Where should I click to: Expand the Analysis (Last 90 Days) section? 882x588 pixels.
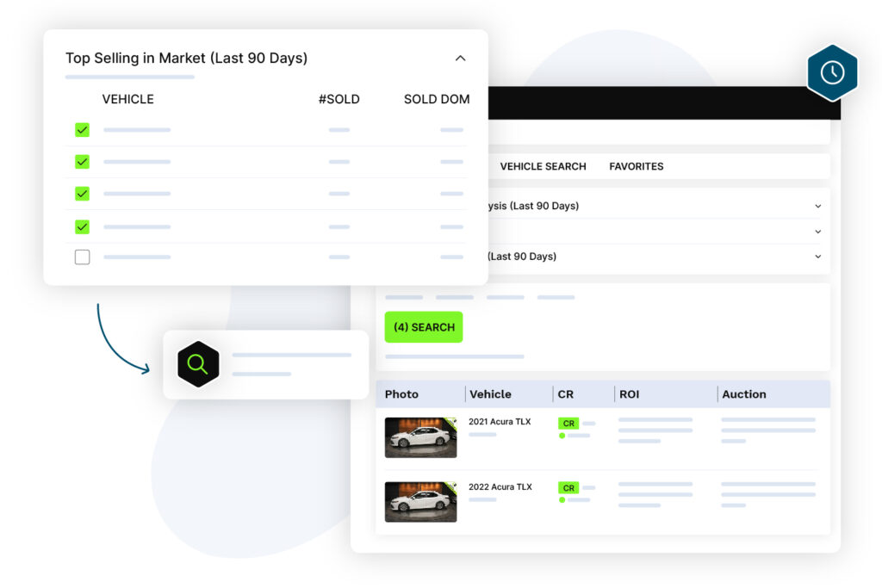(x=817, y=207)
